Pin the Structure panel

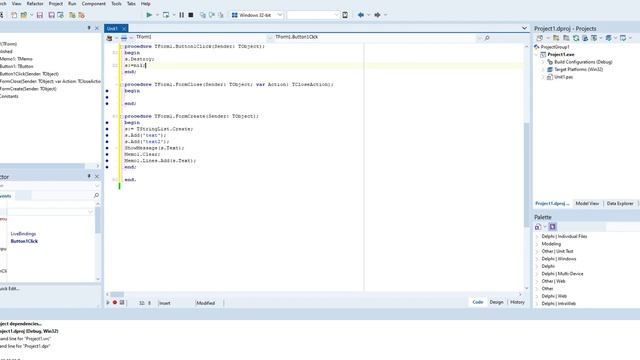(x=89, y=28)
